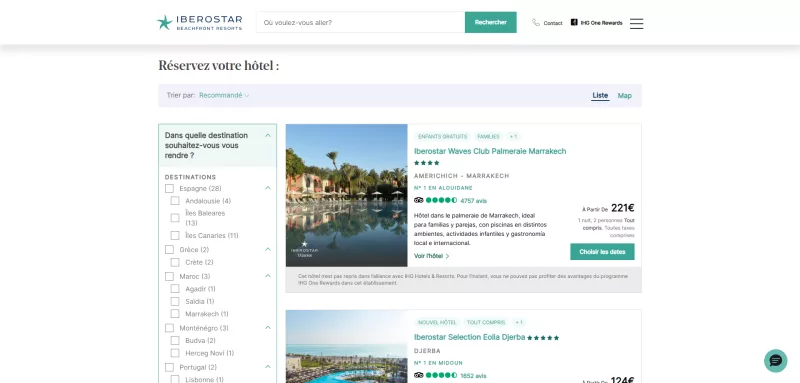Switch to the Map view tab
800x383 pixels.
624,95
